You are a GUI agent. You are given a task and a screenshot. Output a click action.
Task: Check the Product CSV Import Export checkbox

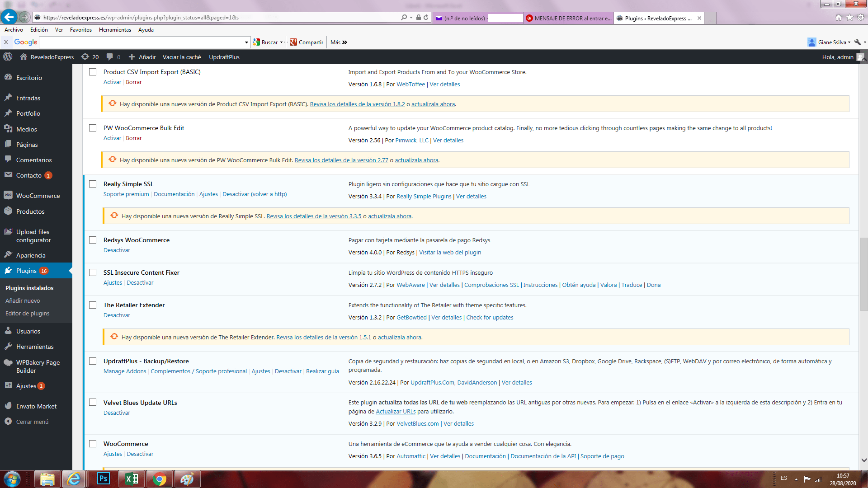point(93,72)
